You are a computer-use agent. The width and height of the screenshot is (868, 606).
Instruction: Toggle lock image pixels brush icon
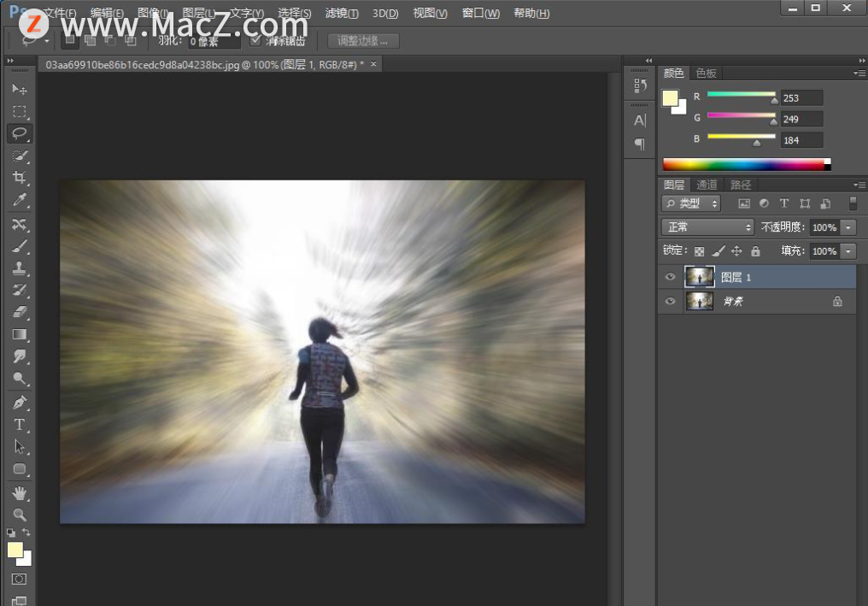pyautogui.click(x=718, y=251)
